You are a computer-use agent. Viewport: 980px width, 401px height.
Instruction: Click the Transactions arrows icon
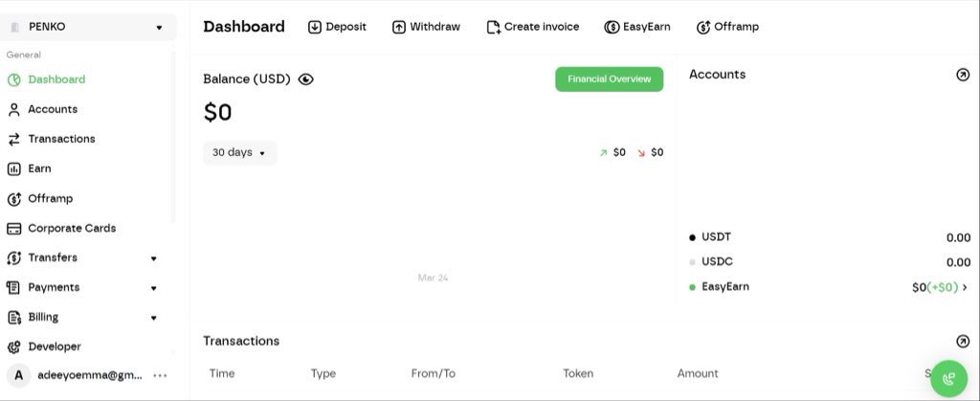(x=13, y=140)
